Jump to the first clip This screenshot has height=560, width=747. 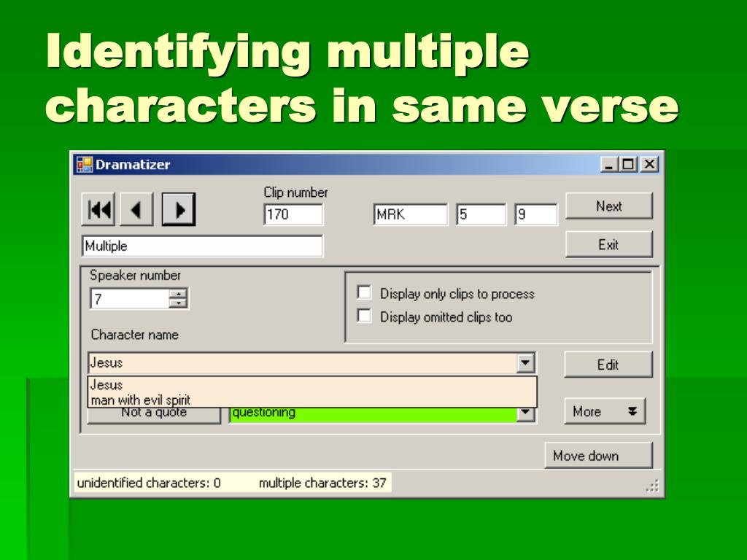coord(98,209)
